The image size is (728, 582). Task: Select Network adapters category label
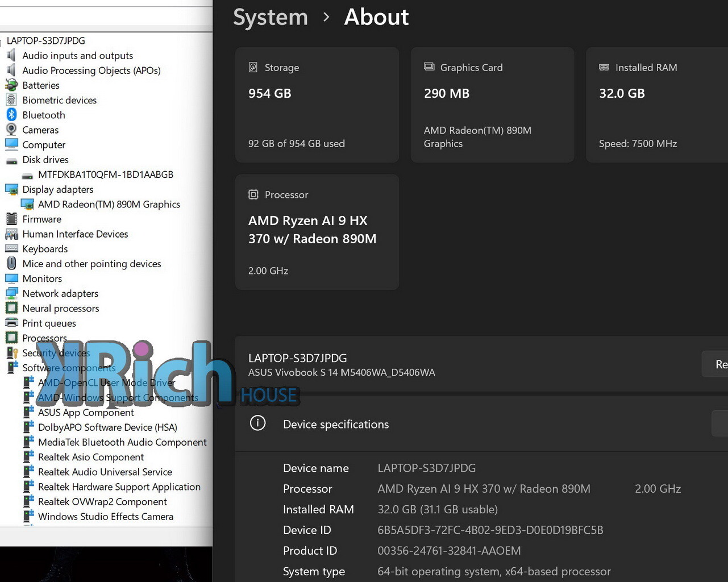point(60,293)
